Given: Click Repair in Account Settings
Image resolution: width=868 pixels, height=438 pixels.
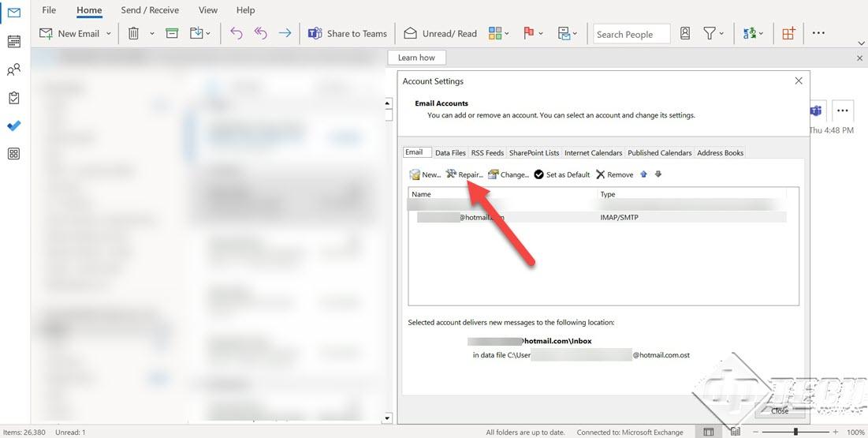Looking at the screenshot, I should click(x=464, y=174).
